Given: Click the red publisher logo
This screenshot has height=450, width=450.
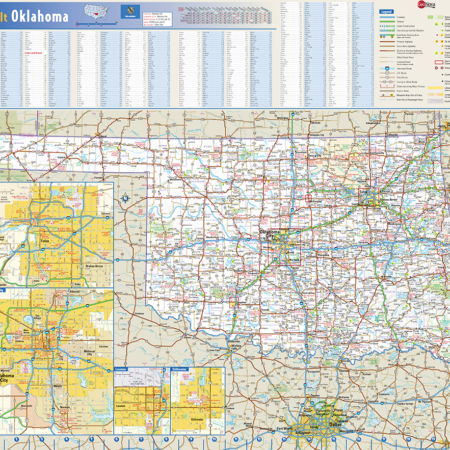Looking at the screenshot, I should 426,5.
